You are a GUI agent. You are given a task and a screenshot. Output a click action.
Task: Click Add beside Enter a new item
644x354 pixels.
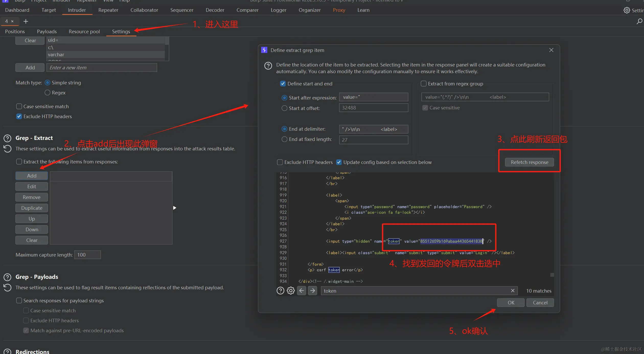(x=30, y=68)
